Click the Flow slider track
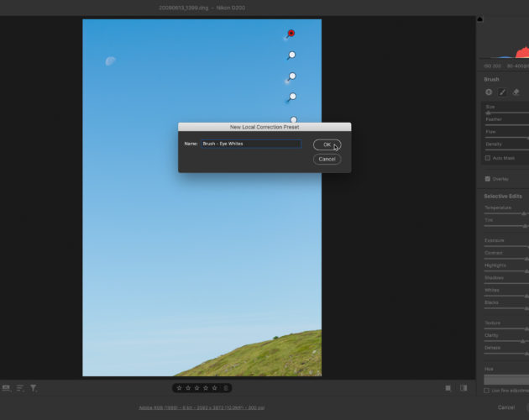The image size is (529, 420). tap(506, 138)
